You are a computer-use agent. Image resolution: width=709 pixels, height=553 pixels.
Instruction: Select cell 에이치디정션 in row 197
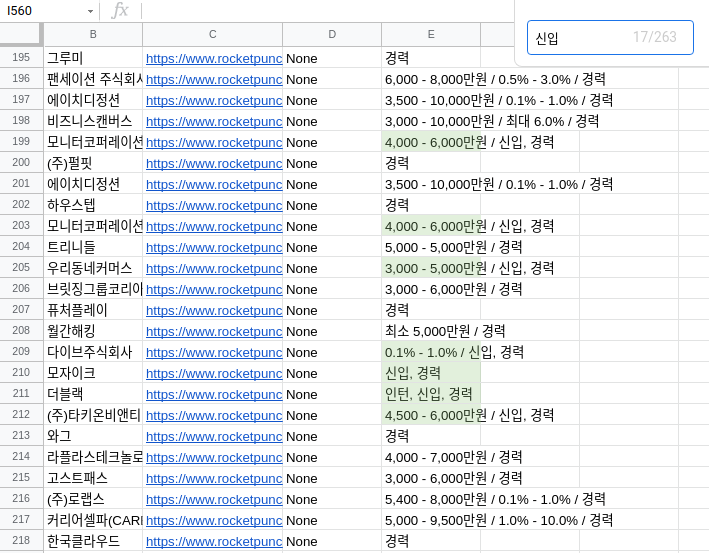[x=93, y=99]
